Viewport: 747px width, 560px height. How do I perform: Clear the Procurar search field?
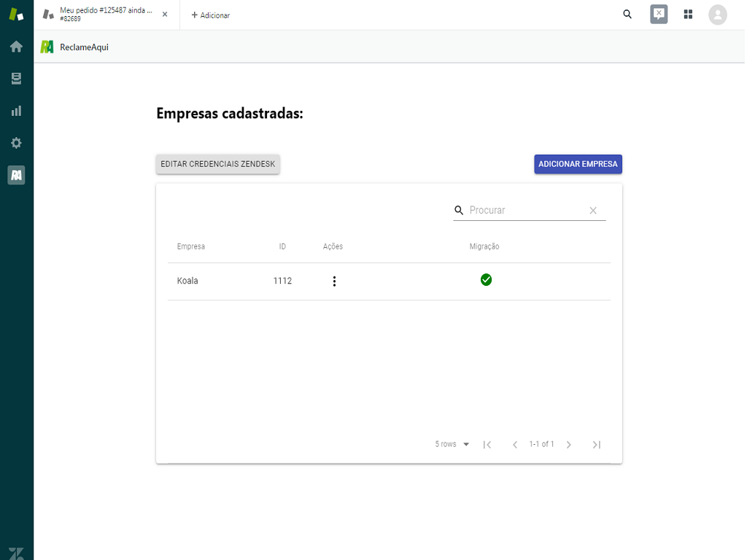pyautogui.click(x=593, y=211)
